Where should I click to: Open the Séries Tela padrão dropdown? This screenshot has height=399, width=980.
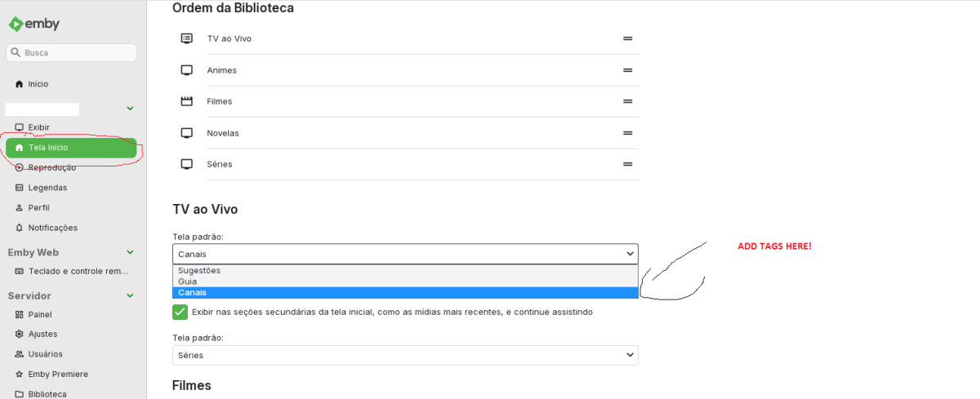coord(405,355)
